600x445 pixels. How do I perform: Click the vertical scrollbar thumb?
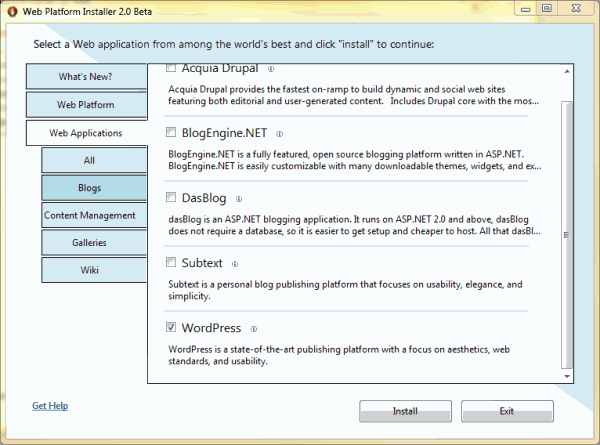(x=567, y=235)
